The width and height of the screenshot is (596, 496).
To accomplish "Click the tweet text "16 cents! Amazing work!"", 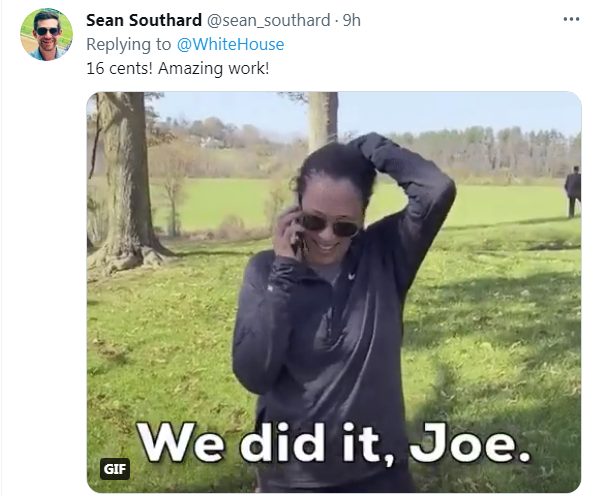I will (x=178, y=68).
